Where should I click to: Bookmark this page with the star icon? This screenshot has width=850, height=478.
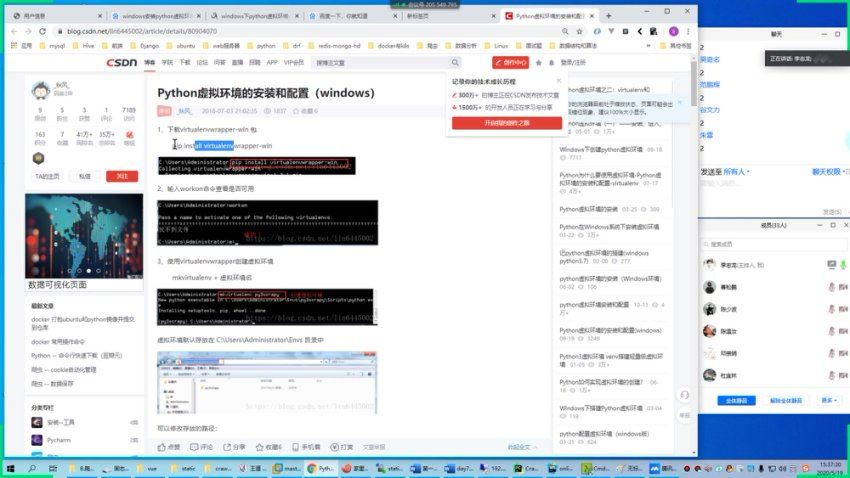click(579, 31)
